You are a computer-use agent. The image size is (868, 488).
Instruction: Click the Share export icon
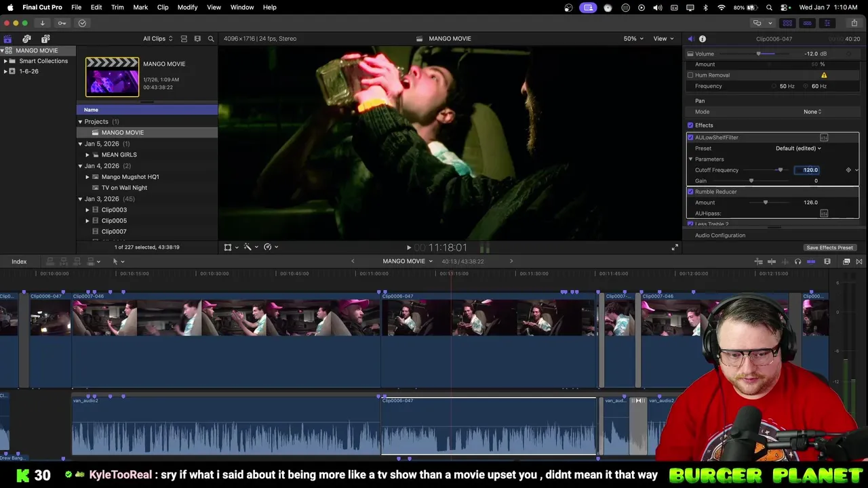point(856,23)
